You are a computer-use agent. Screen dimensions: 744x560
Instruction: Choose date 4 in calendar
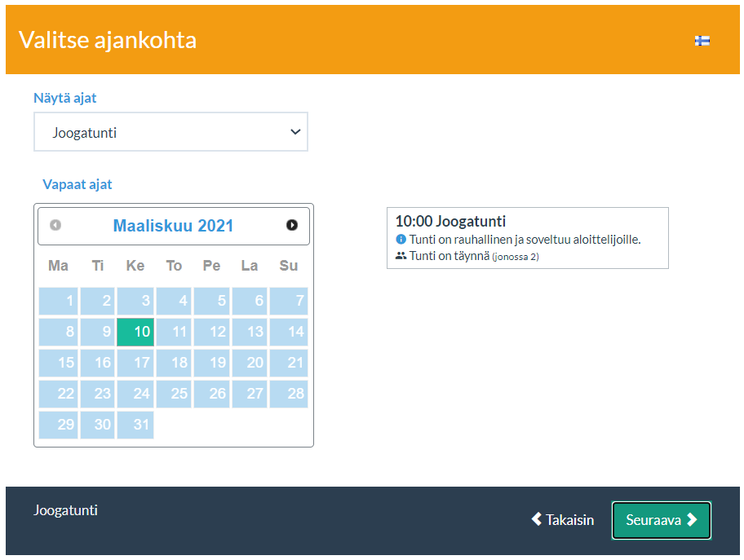(x=174, y=301)
